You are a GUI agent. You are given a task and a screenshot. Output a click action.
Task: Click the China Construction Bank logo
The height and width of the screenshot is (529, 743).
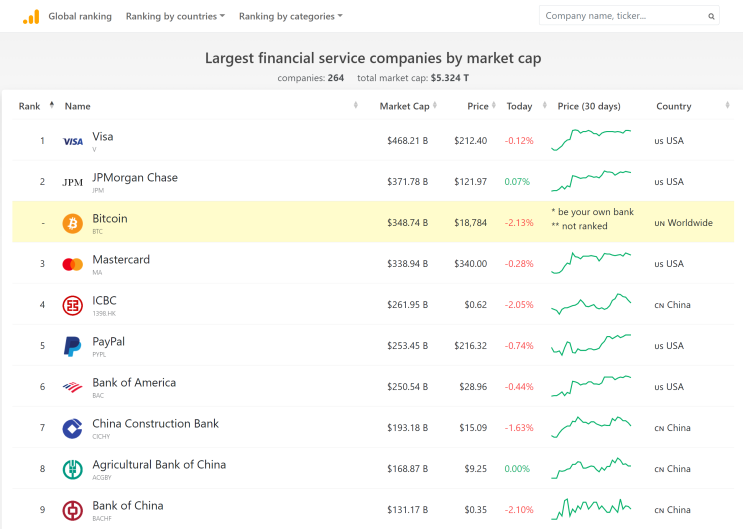tap(72, 428)
